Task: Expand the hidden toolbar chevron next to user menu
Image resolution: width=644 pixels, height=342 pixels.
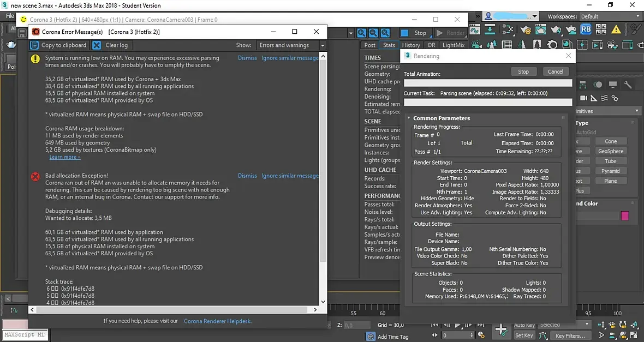Action: (x=478, y=16)
